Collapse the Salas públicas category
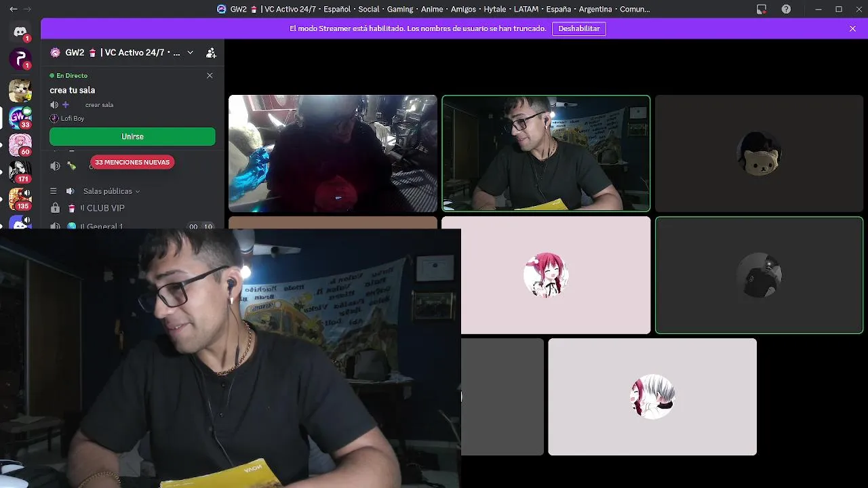Screen dimensions: 868x488 [x=111, y=191]
